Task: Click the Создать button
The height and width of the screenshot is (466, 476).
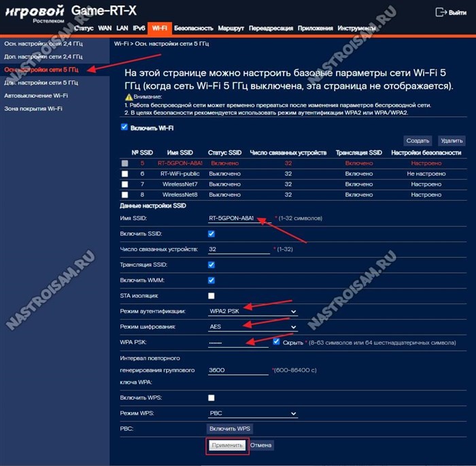Action: (x=418, y=141)
